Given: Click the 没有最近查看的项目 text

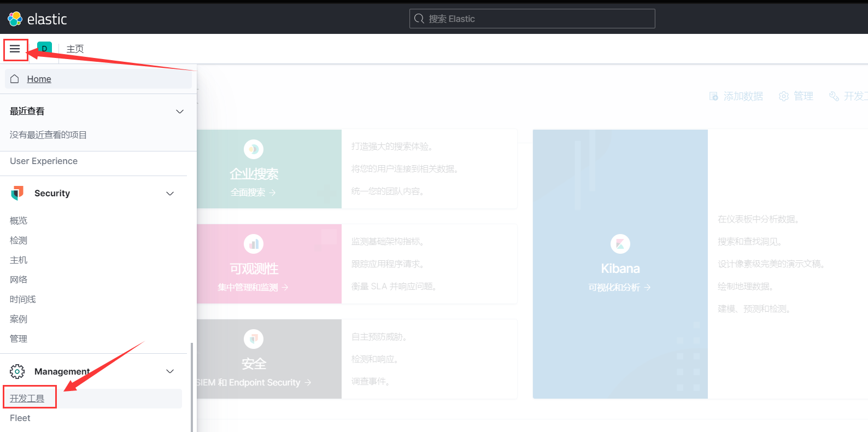Looking at the screenshot, I should [48, 135].
